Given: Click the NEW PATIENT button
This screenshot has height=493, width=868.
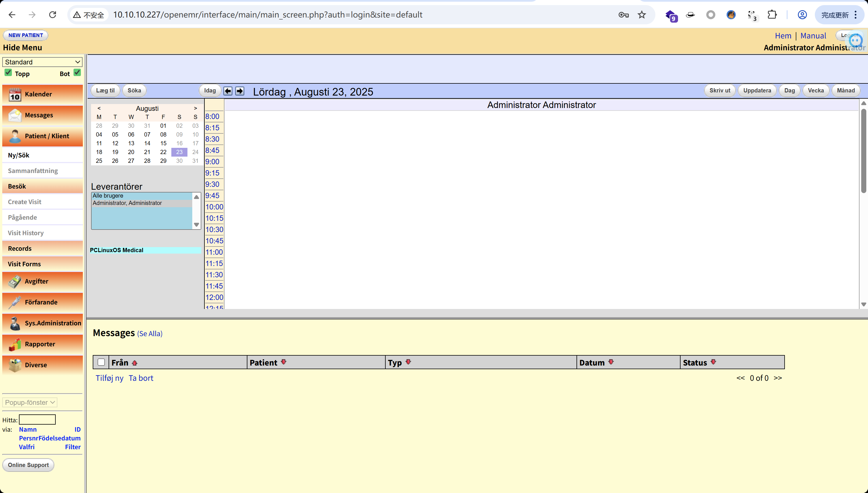Looking at the screenshot, I should (x=26, y=35).
